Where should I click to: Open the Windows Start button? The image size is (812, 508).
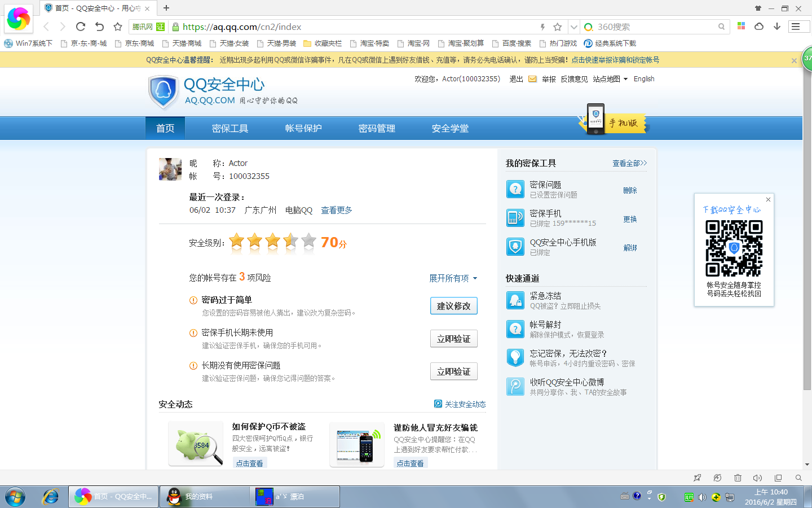pos(15,497)
